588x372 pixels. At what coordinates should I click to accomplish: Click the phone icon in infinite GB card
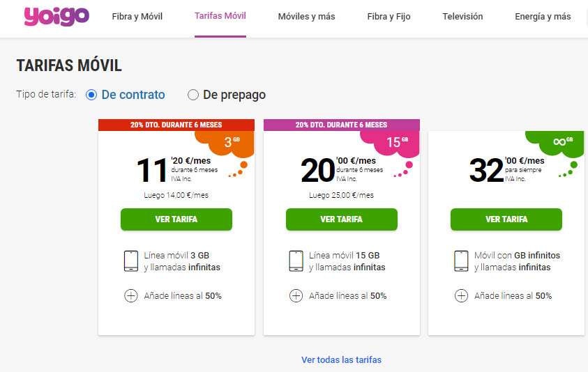(461, 261)
